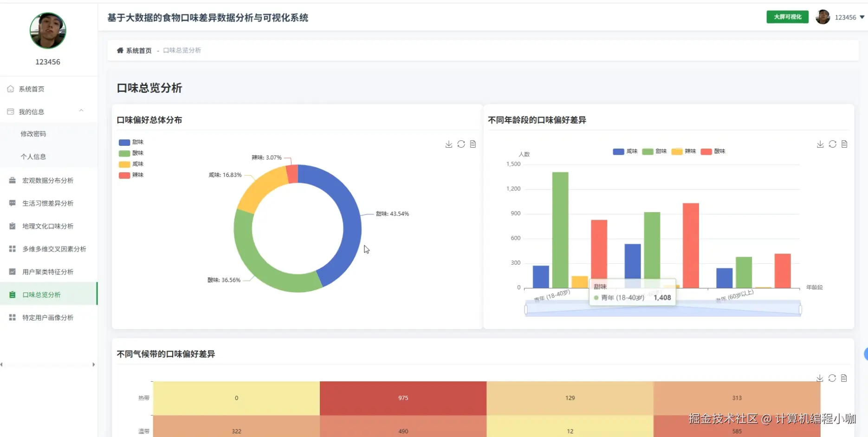This screenshot has height=437, width=868.
Task: Open 地理文化口味分析 in the sidebar
Action: (x=48, y=226)
